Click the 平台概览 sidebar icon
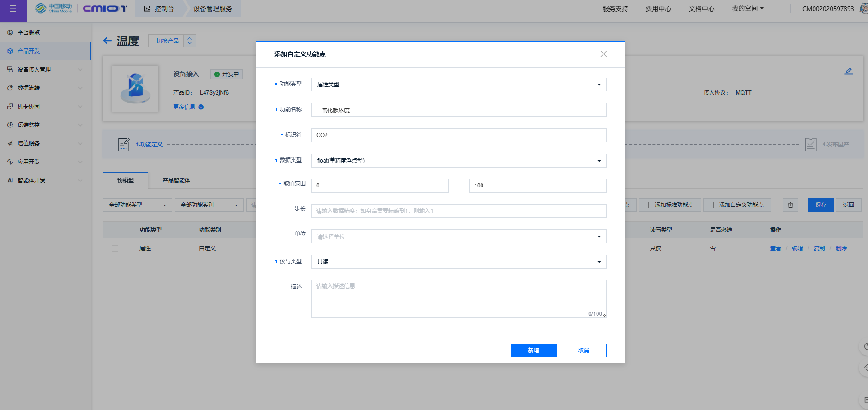The width and height of the screenshot is (868, 410). (x=10, y=33)
